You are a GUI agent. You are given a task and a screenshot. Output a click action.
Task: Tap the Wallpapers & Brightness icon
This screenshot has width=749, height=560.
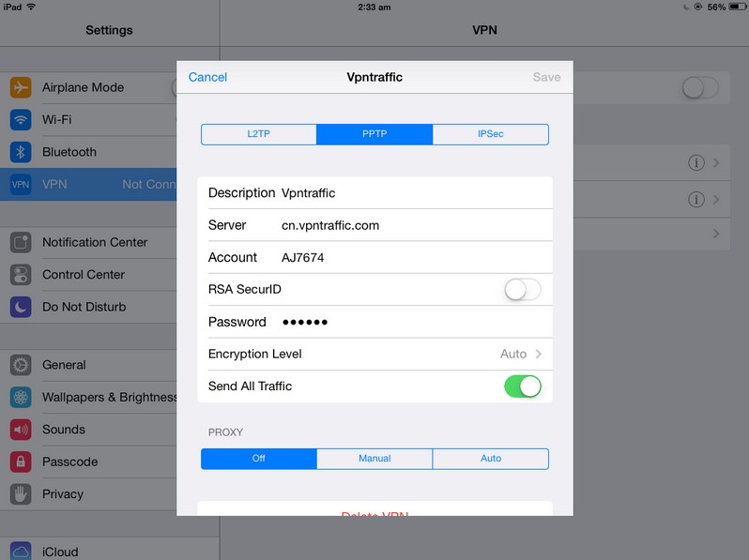click(x=21, y=397)
